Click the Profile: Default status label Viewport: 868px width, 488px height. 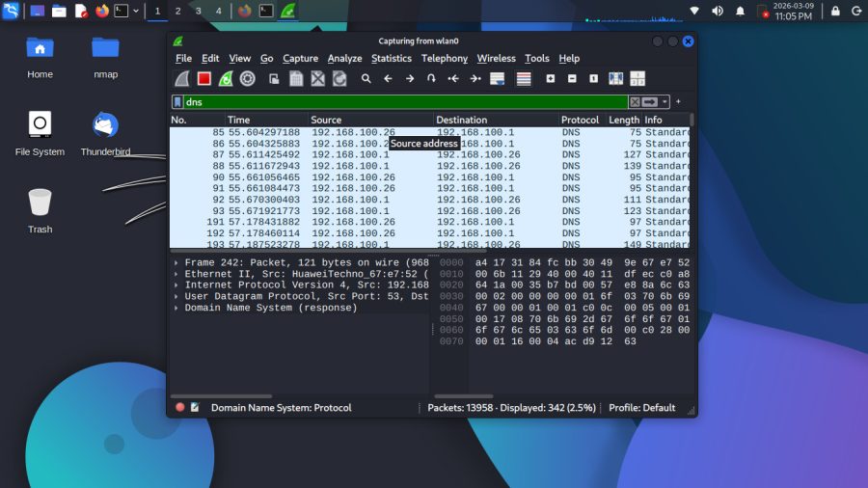pyautogui.click(x=641, y=408)
